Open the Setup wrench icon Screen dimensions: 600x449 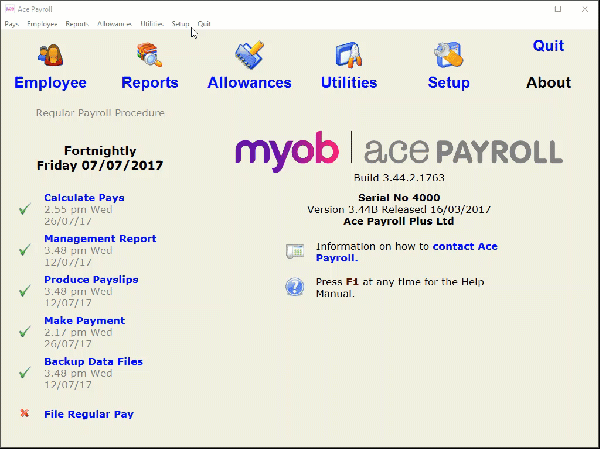pos(448,55)
